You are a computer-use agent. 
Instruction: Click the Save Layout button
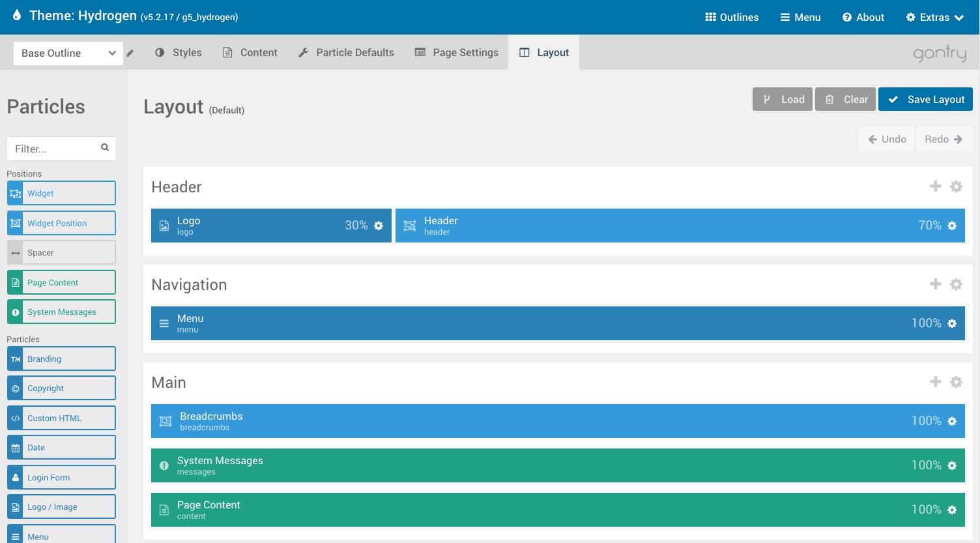pos(925,100)
